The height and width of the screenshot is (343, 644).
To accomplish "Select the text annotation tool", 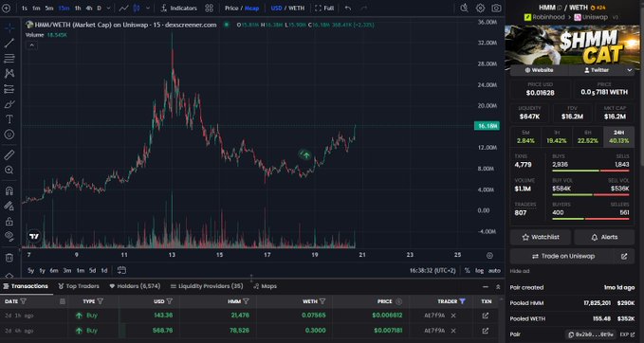I will click(9, 119).
